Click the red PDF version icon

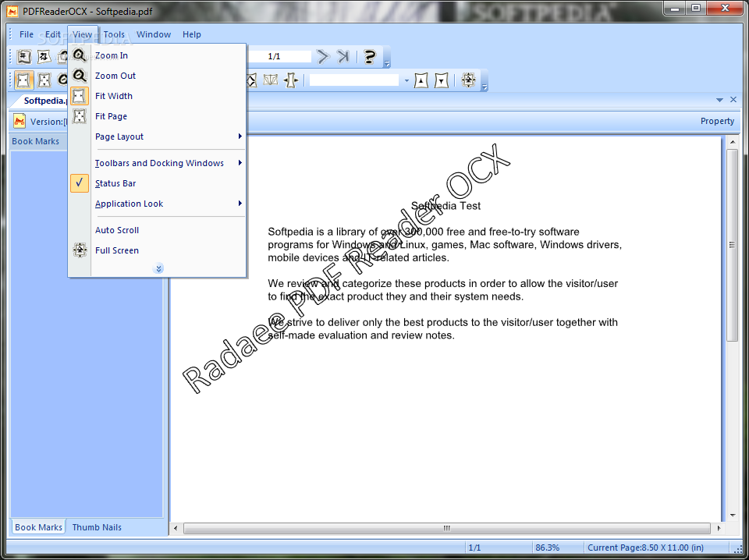[20, 121]
